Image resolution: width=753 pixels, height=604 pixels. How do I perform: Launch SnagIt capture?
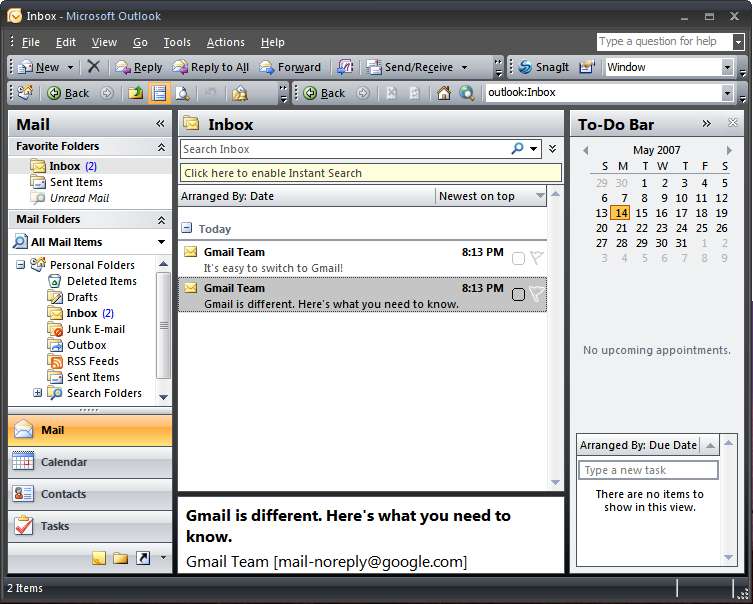544,67
